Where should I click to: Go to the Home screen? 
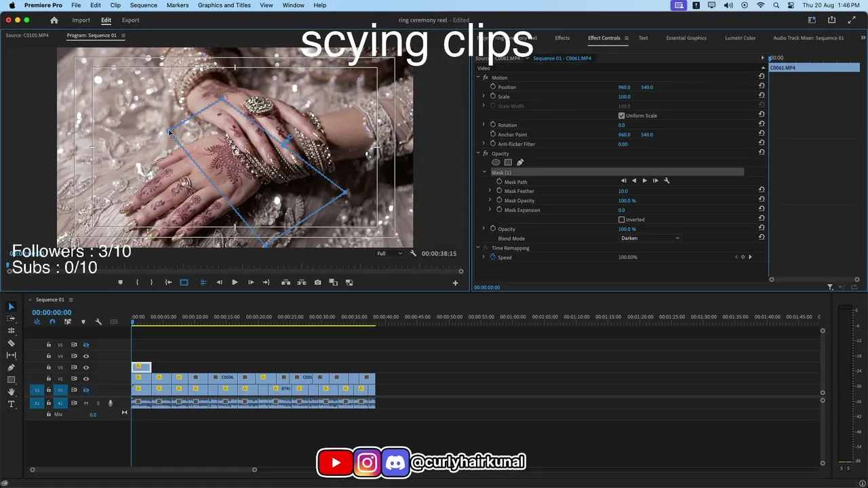54,20
